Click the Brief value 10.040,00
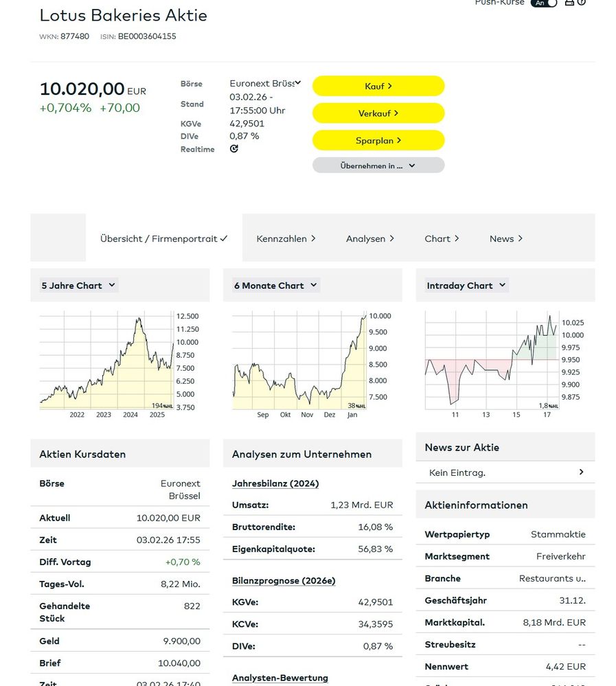 point(179,663)
